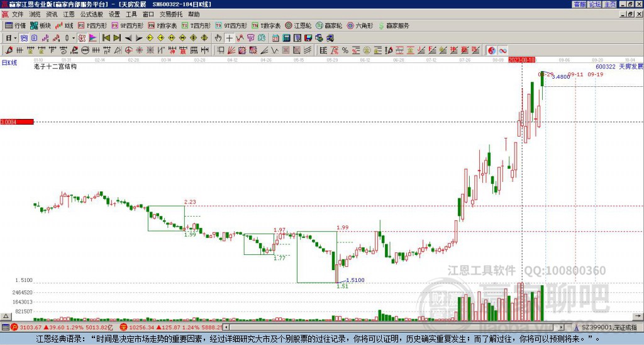Open the 资讯 menu

(x=52, y=14)
